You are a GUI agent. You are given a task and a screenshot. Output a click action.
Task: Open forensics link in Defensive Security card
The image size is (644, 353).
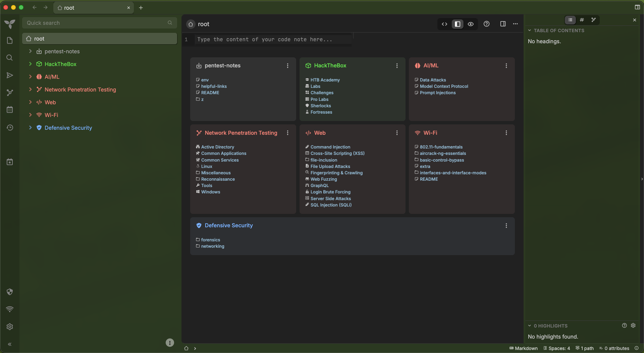pos(211,240)
